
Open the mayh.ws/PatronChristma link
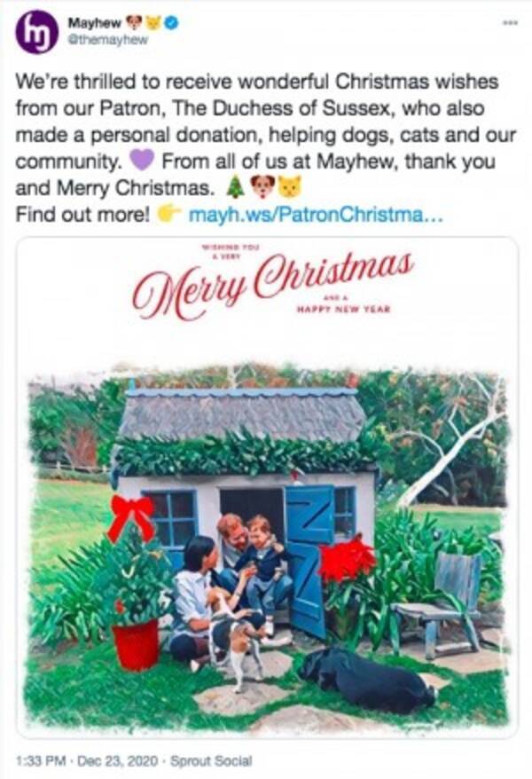316,215
